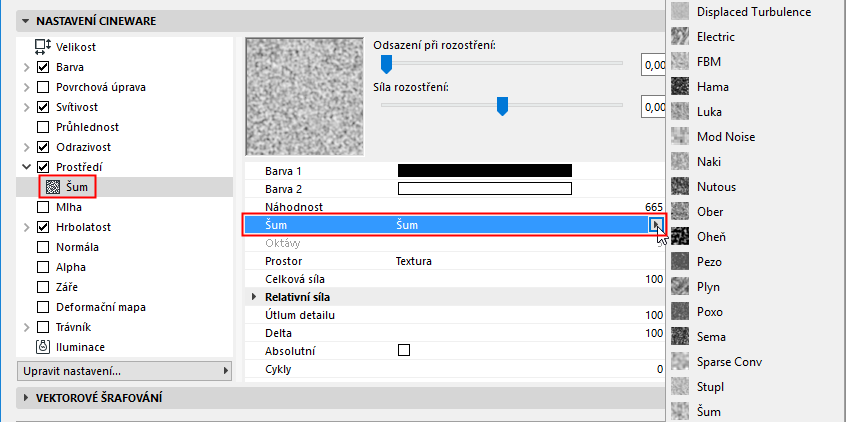Click the Iluminace lamp icon
Viewport: 846px width, 422px height.
[43, 347]
